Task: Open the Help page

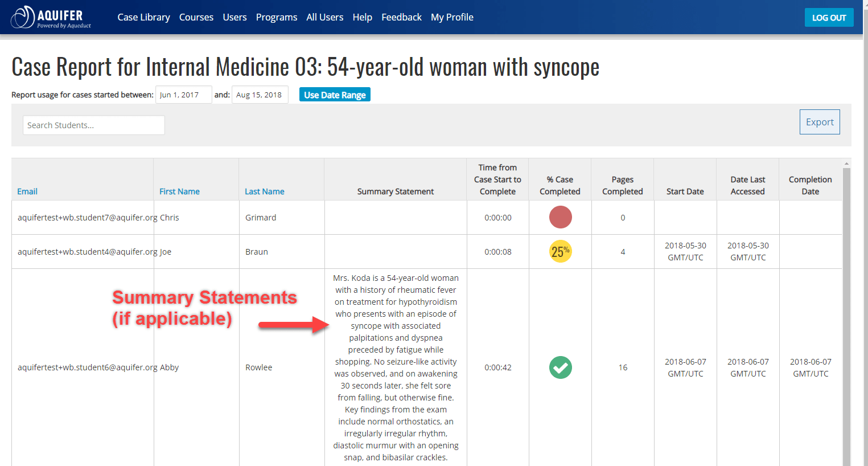Action: [x=363, y=17]
